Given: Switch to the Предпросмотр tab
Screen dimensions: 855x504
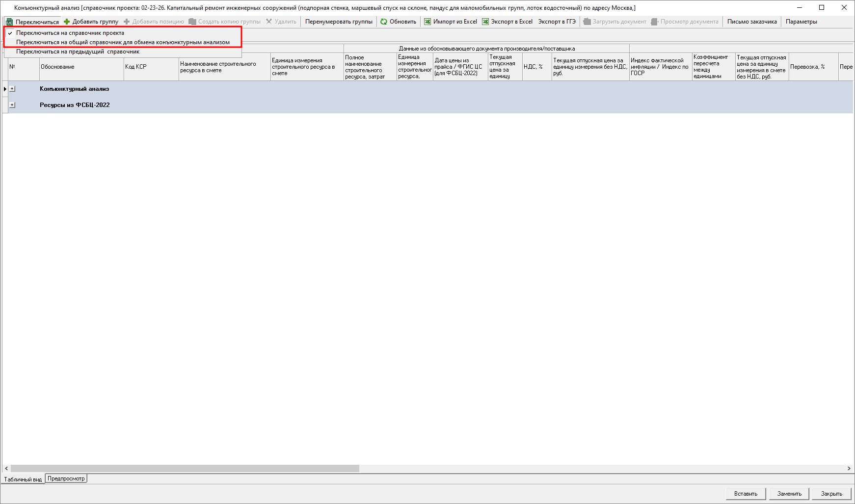Looking at the screenshot, I should [66, 478].
